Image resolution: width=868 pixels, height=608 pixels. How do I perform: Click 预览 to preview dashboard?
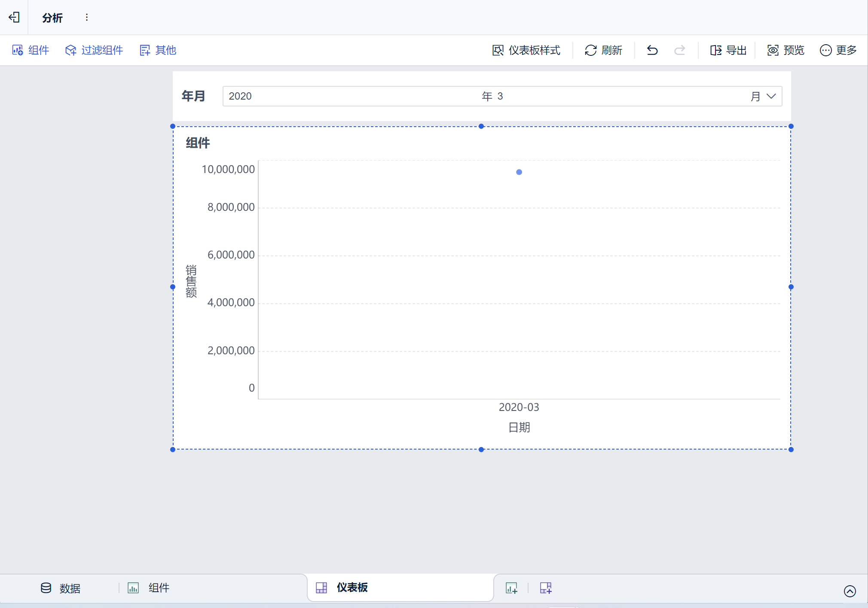(x=785, y=50)
